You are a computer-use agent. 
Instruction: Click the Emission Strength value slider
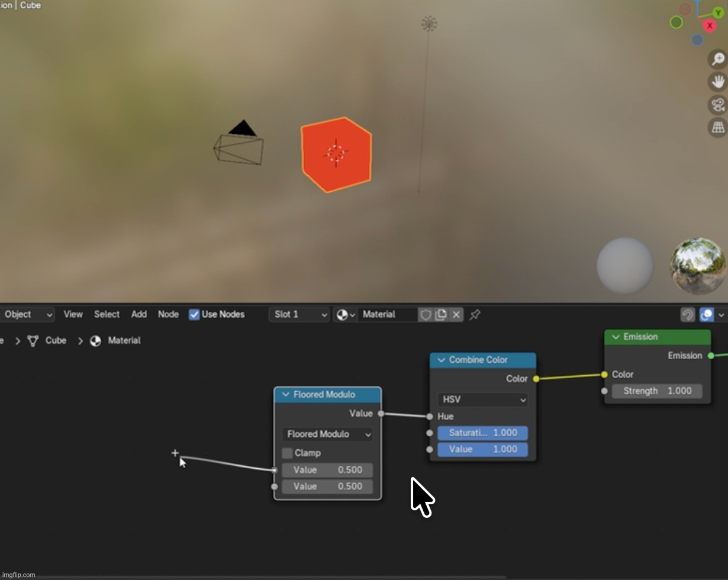coord(657,391)
